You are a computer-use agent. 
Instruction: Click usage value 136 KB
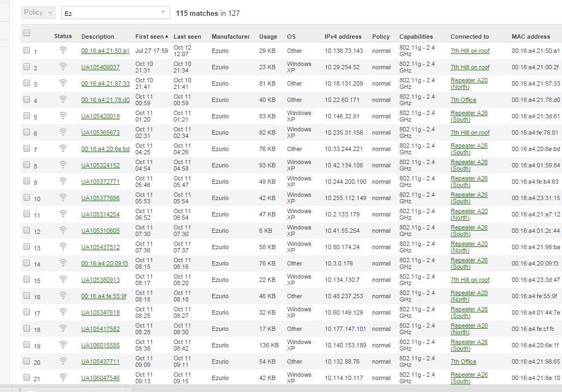point(269,345)
